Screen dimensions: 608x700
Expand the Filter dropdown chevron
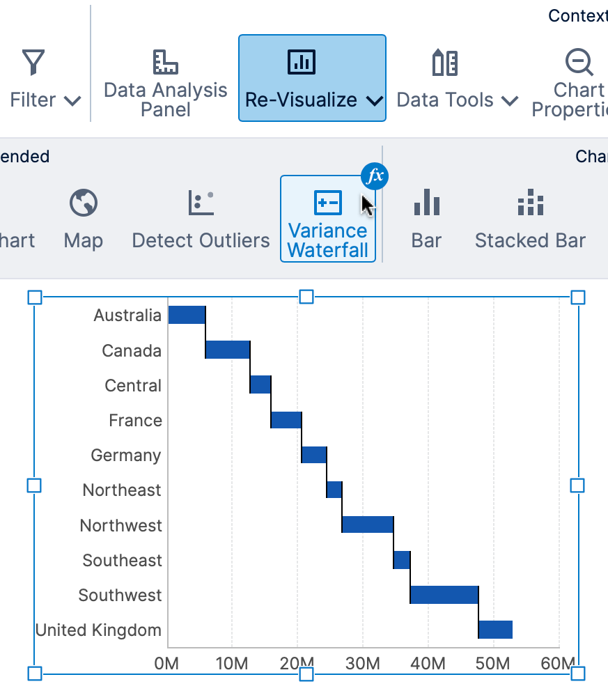(72, 101)
